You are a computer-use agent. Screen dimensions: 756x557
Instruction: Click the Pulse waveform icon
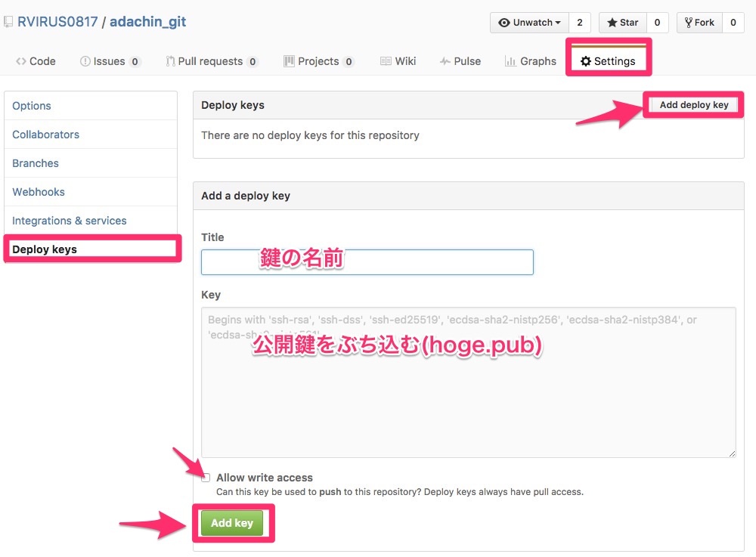[x=445, y=61]
